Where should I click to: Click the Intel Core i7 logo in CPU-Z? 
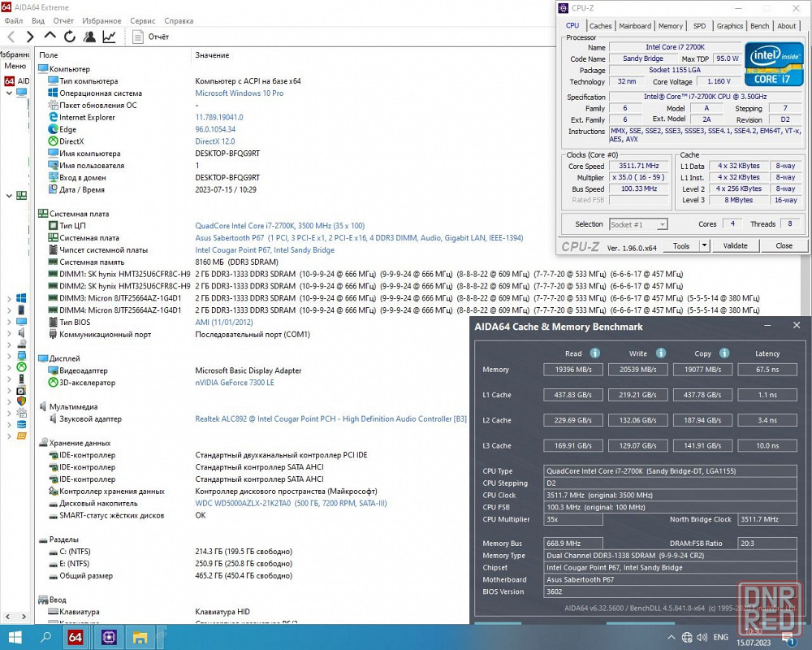point(774,63)
